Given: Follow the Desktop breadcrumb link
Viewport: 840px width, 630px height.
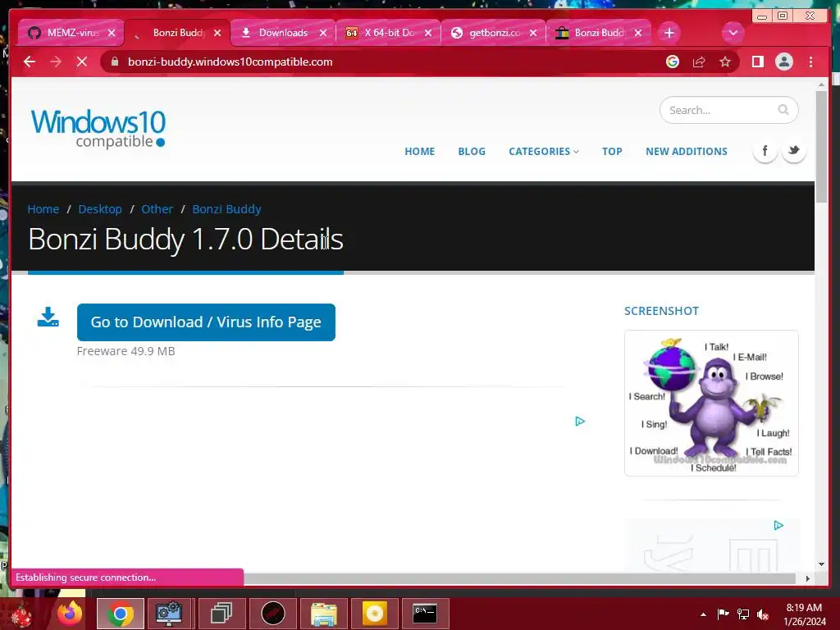Looking at the screenshot, I should pyautogui.click(x=100, y=209).
